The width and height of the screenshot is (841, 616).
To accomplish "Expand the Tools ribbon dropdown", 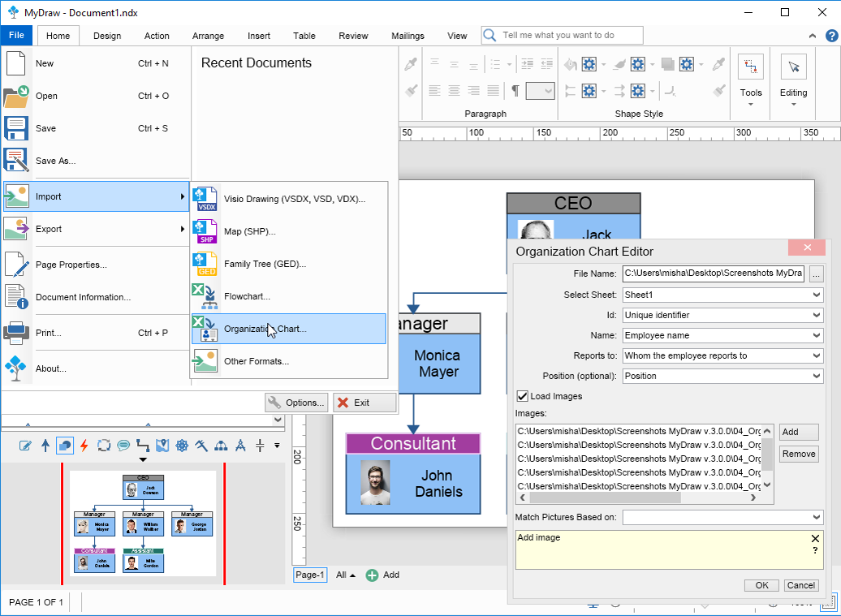I will tap(750, 105).
